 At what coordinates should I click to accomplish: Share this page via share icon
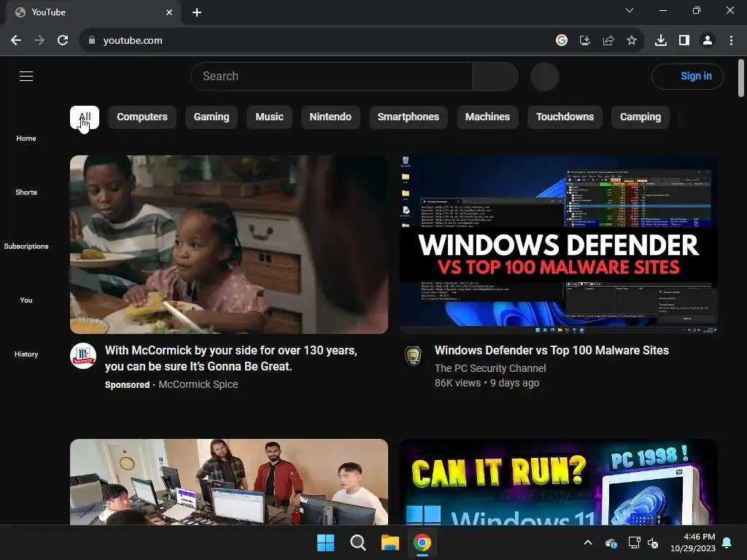point(608,41)
